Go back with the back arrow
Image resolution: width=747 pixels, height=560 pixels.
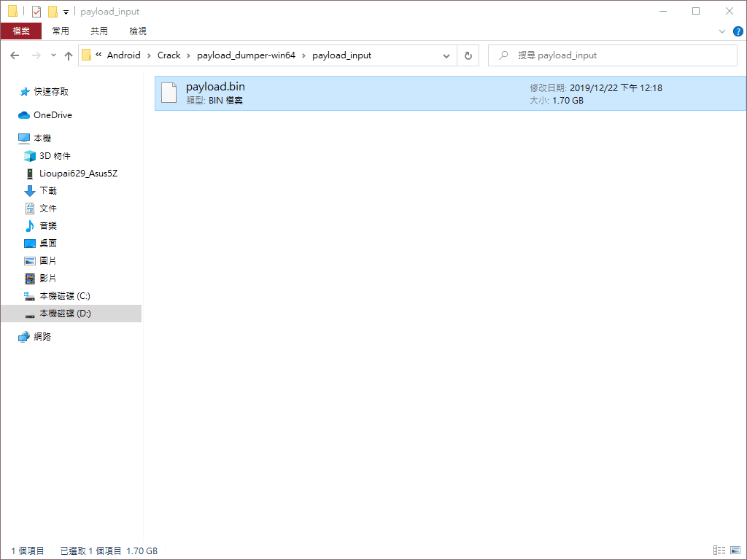15,55
